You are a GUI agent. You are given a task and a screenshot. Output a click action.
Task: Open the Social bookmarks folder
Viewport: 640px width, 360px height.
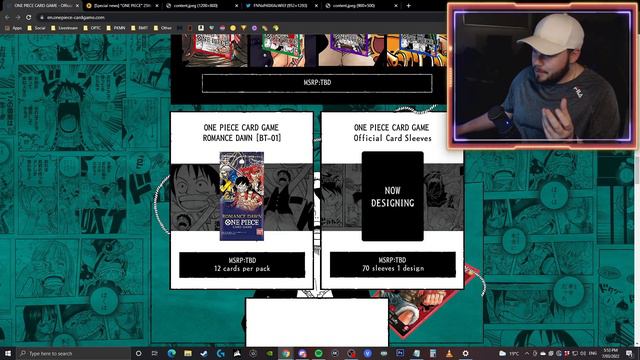tap(36, 28)
